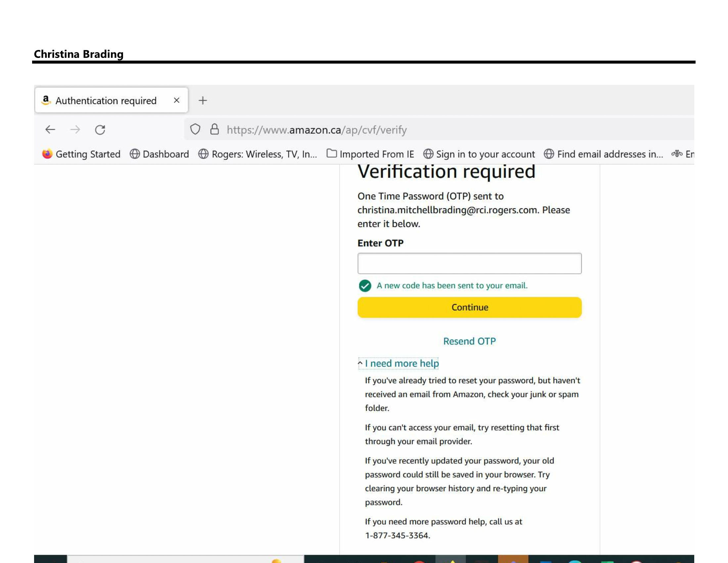
Task: Click the Amazon favicon on the tab
Action: click(x=46, y=100)
